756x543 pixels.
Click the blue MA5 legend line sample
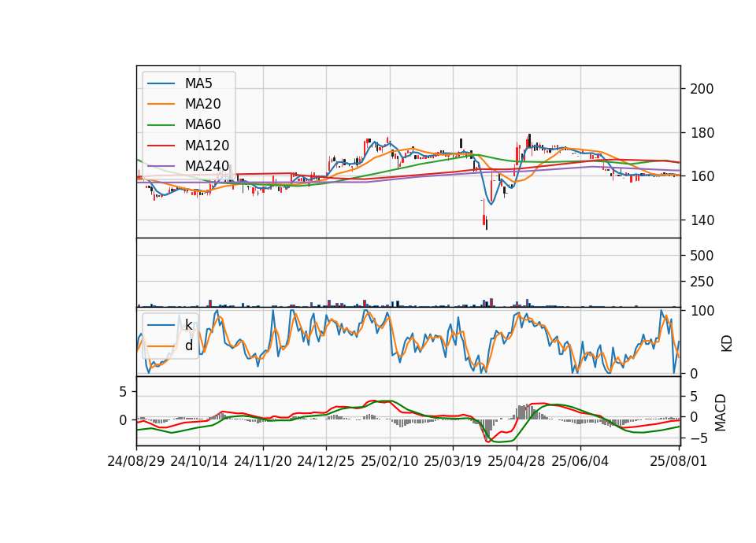(161, 83)
